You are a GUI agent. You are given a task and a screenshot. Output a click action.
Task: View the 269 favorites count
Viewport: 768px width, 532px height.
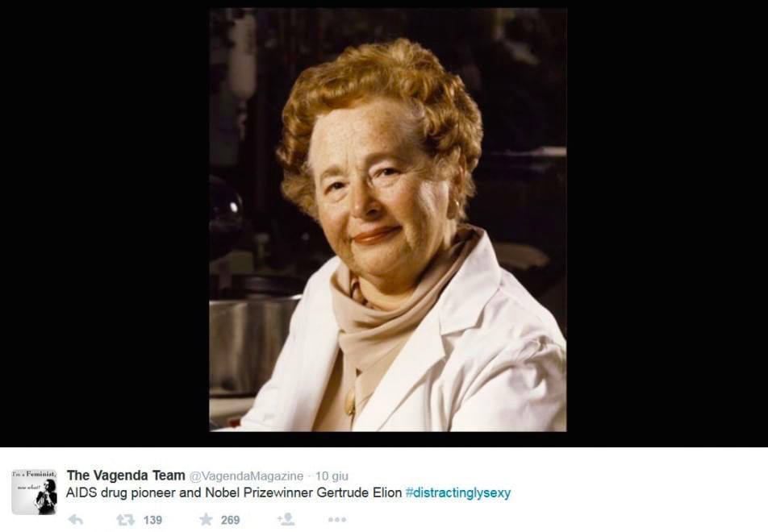[230, 520]
